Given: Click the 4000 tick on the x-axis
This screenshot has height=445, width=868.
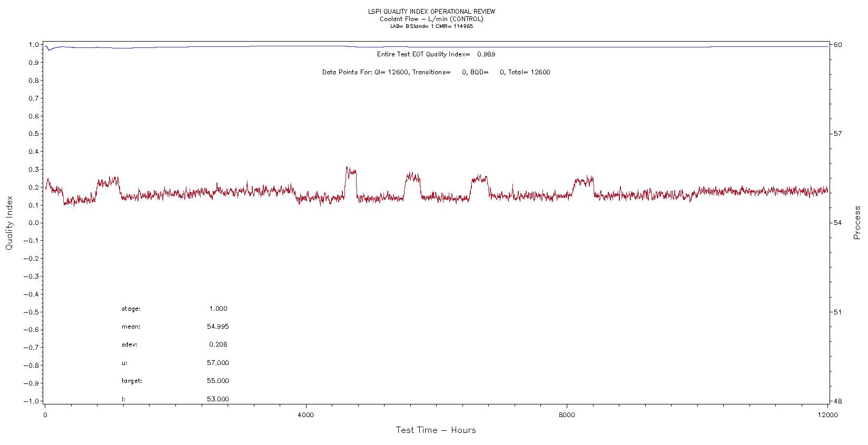Looking at the screenshot, I should [x=305, y=415].
